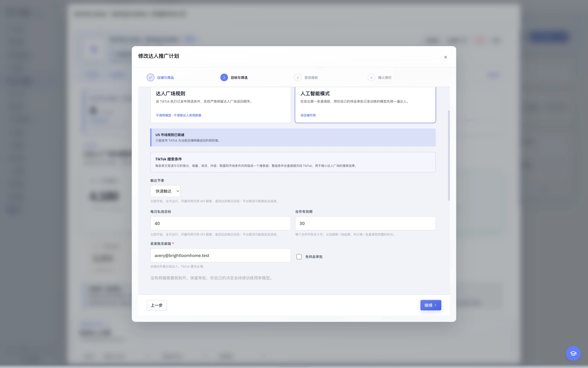This screenshot has height=368, width=588.
Task: Focus the 每日私信目标 field
Action: tap(220, 223)
